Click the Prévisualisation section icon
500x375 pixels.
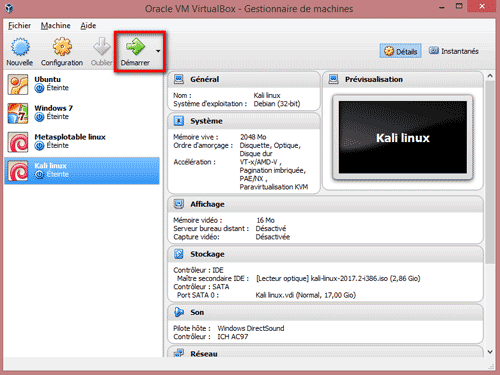pyautogui.click(x=333, y=79)
